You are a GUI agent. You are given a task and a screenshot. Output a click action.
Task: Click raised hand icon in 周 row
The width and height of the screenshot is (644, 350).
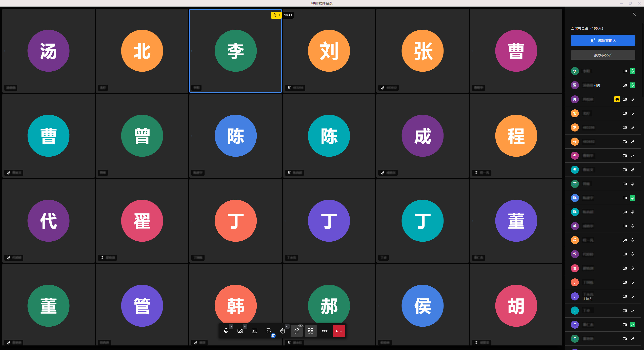point(617,99)
